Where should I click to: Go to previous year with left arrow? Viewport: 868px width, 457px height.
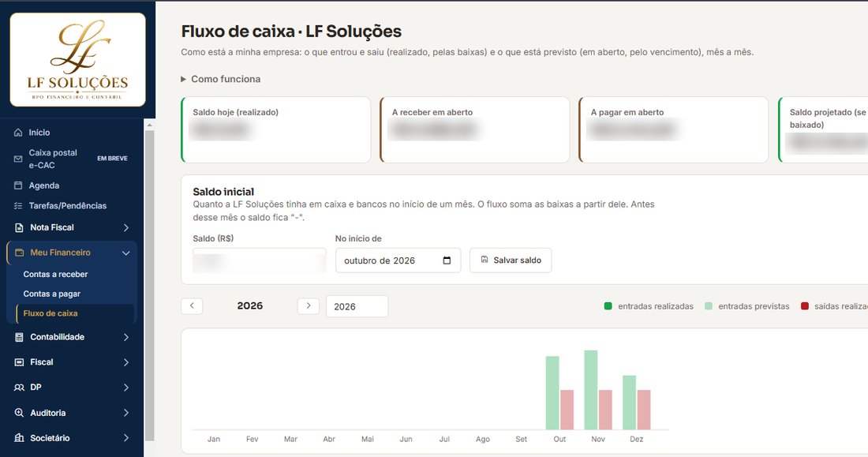pyautogui.click(x=192, y=305)
